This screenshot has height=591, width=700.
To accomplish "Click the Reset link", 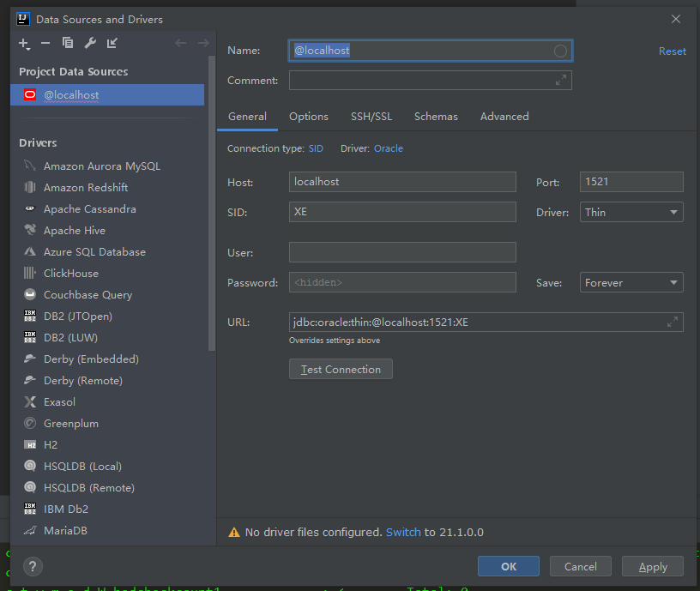I will 672,51.
